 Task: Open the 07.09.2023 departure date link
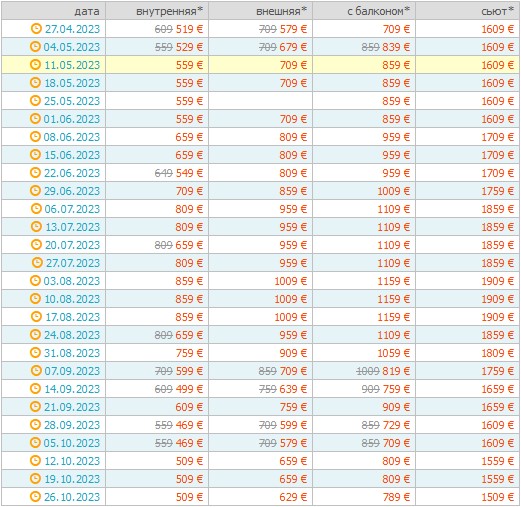[72, 371]
